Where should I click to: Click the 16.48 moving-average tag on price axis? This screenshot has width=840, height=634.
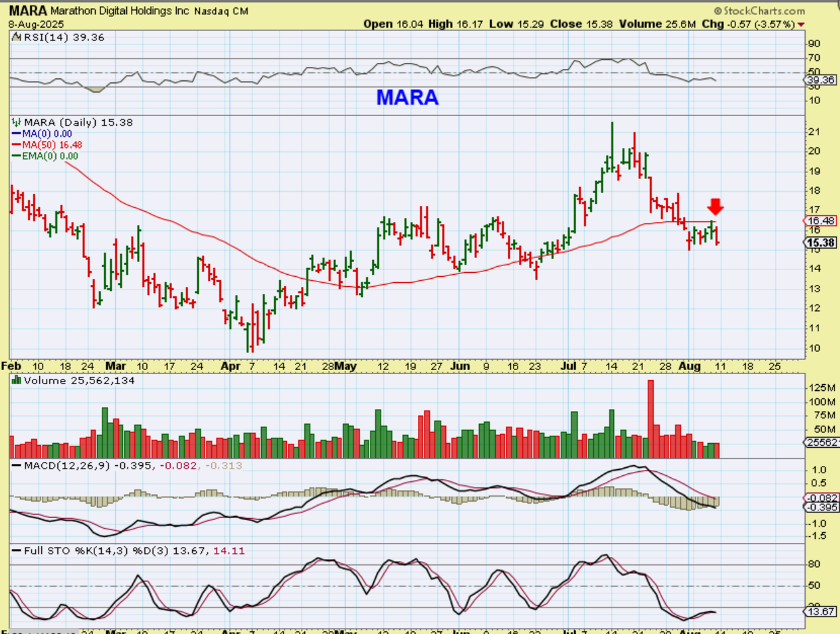pyautogui.click(x=819, y=221)
